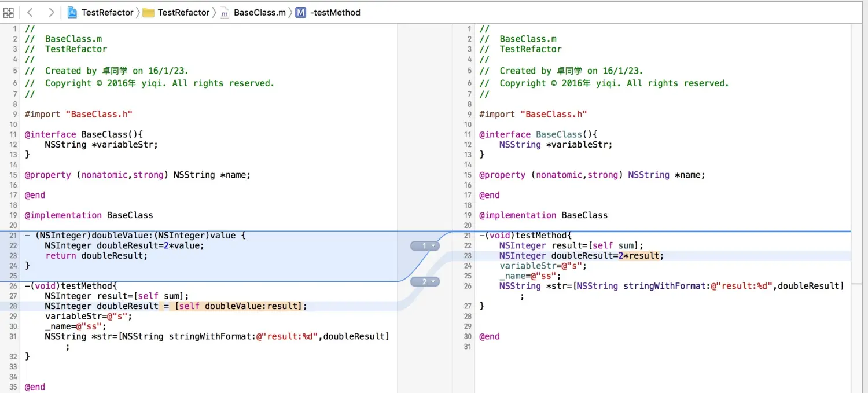Image resolution: width=868 pixels, height=393 pixels.
Task: Click line number 21 in the left gutter
Action: (13, 235)
